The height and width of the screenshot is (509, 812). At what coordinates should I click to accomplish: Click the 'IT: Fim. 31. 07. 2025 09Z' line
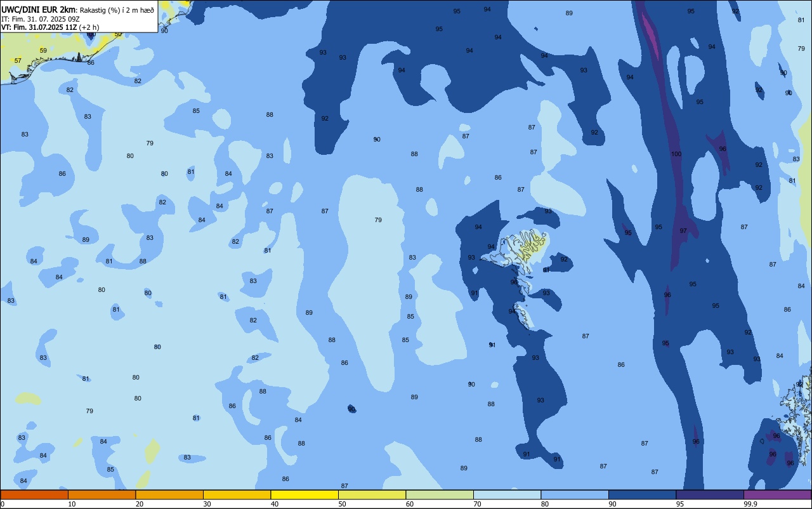(x=40, y=18)
